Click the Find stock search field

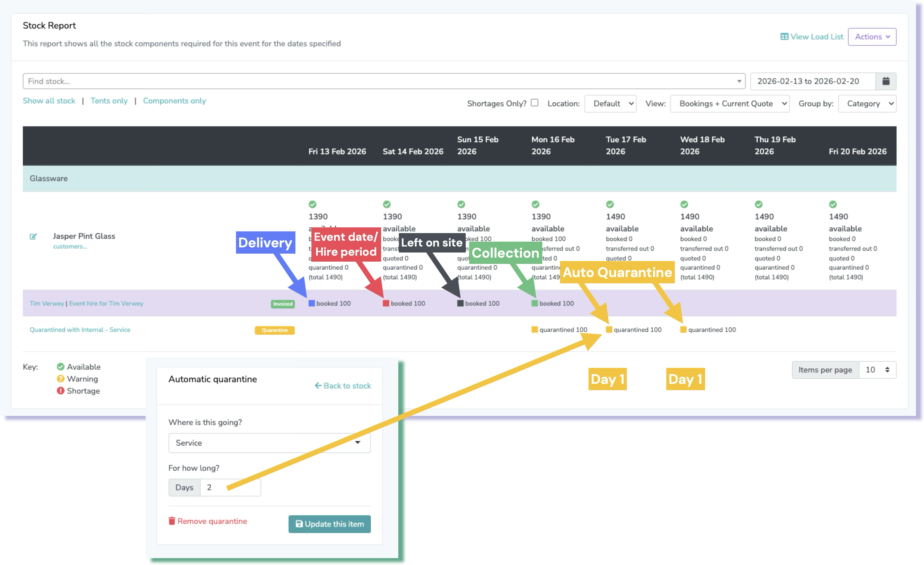(x=379, y=81)
